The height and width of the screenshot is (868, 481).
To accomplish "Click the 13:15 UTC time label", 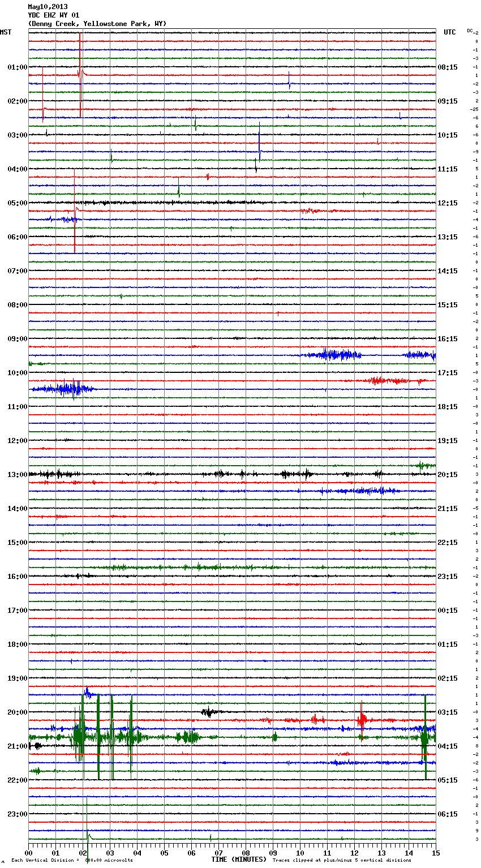I will (x=448, y=237).
